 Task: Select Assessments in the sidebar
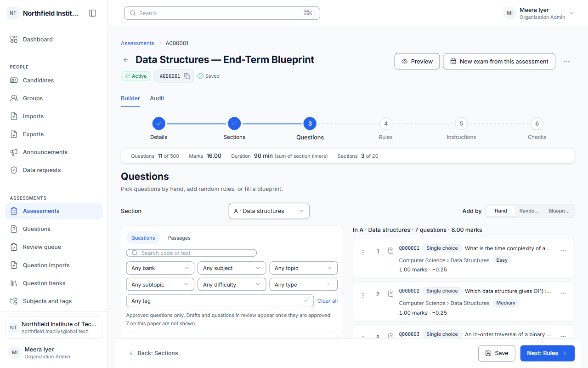54,211
